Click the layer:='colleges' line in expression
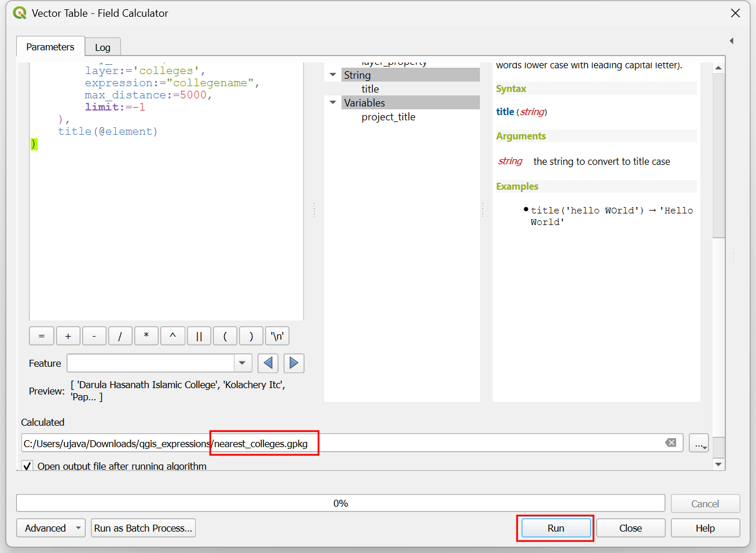The height and width of the screenshot is (553, 756). (x=145, y=71)
